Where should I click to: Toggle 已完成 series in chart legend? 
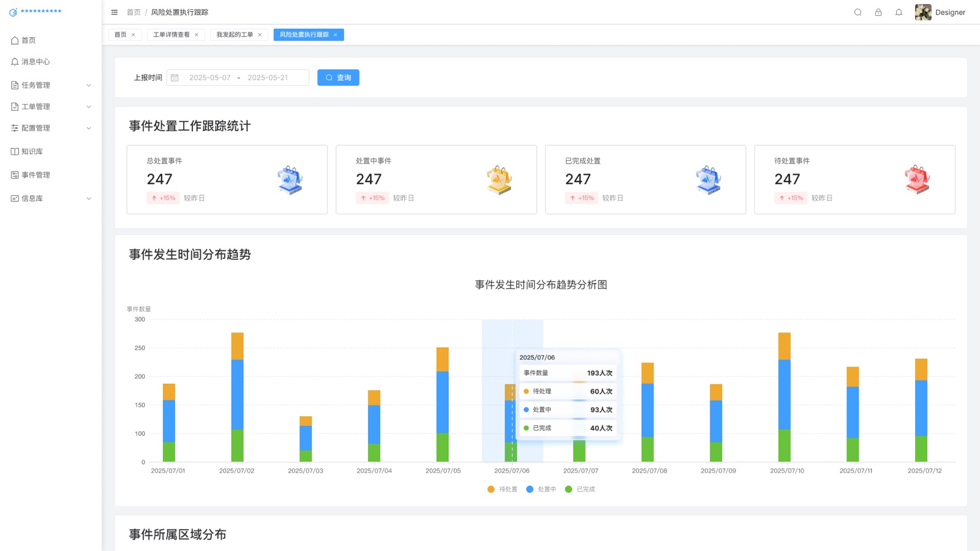[579, 489]
